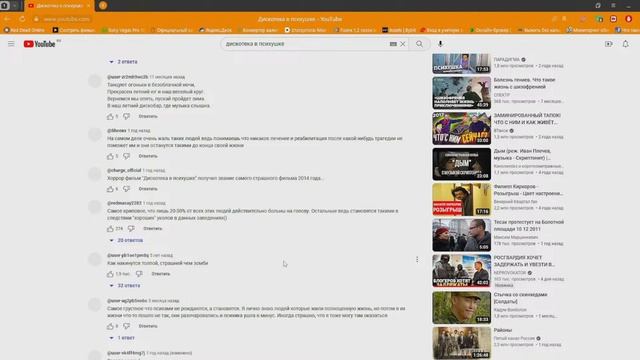The width and height of the screenshot is (640, 360).
Task: Like the comment with 274 likes
Action: (x=110, y=229)
